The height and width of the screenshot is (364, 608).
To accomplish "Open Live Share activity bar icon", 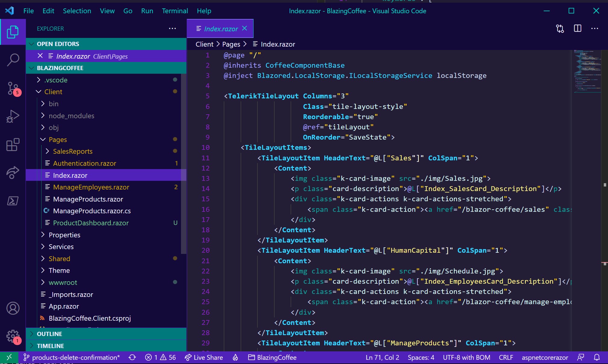I will (x=13, y=172).
